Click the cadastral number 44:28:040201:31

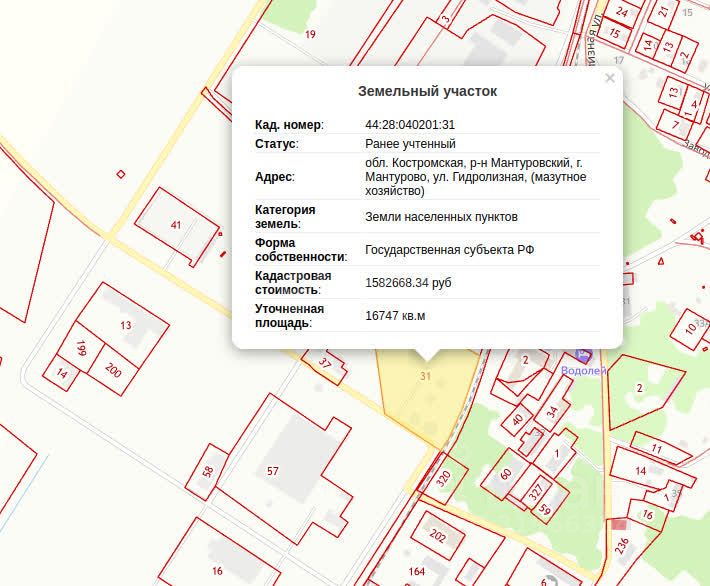coord(410,125)
